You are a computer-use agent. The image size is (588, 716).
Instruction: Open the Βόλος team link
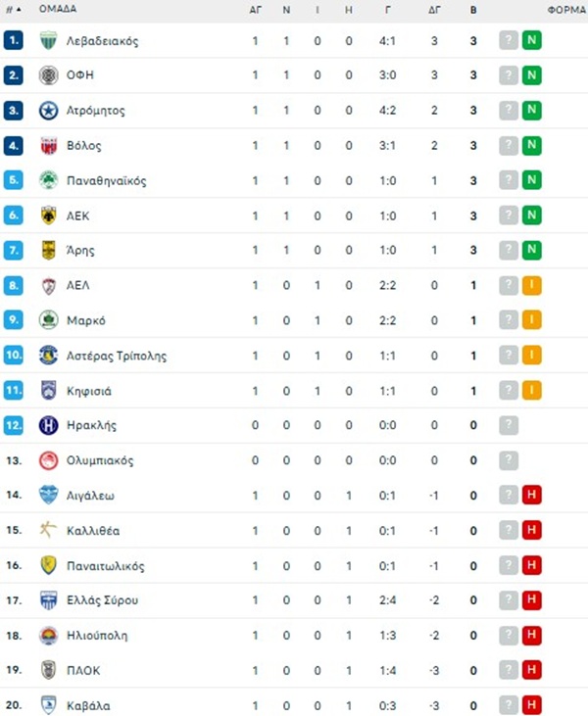click(x=84, y=146)
